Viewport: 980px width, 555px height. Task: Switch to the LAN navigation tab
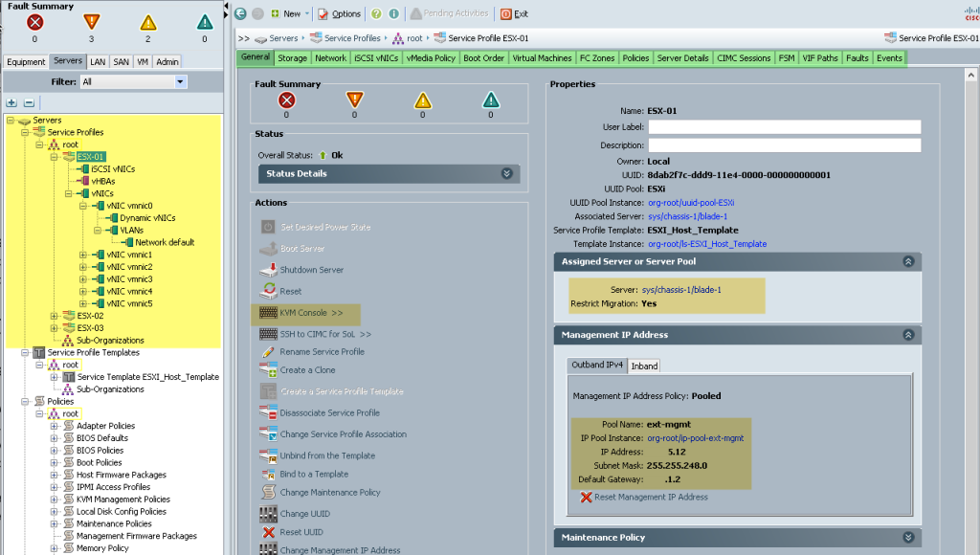pyautogui.click(x=98, y=61)
